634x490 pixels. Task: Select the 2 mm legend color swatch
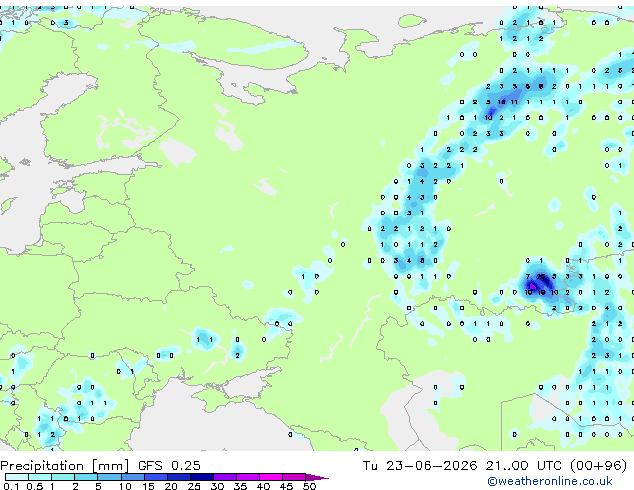coord(86,477)
